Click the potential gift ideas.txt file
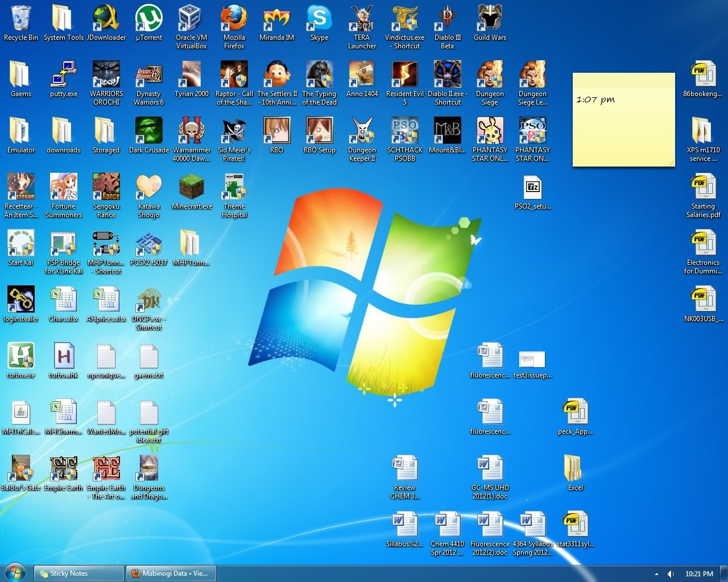The width and height of the screenshot is (728, 582). [x=149, y=412]
